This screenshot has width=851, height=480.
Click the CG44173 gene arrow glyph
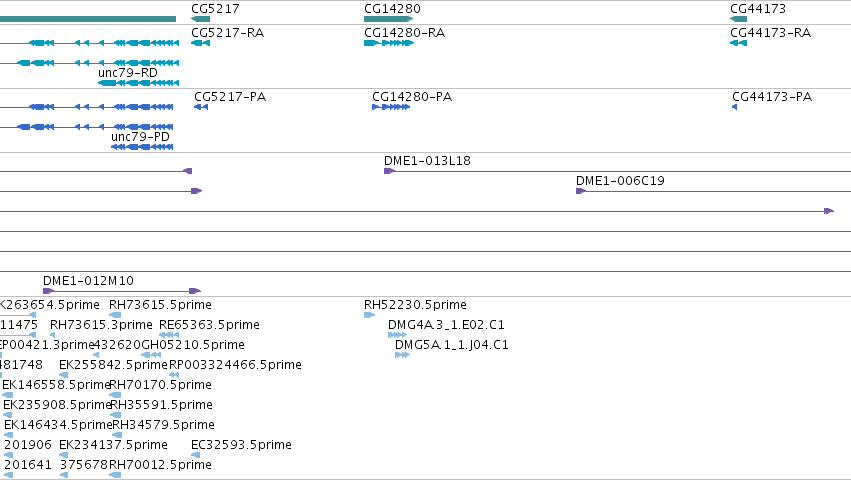coord(739,19)
